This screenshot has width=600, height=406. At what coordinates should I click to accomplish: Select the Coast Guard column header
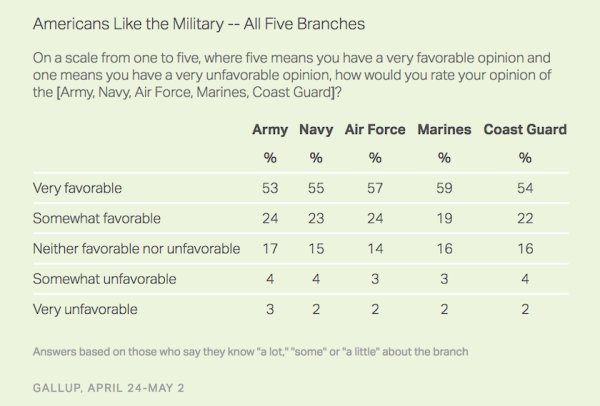click(525, 129)
